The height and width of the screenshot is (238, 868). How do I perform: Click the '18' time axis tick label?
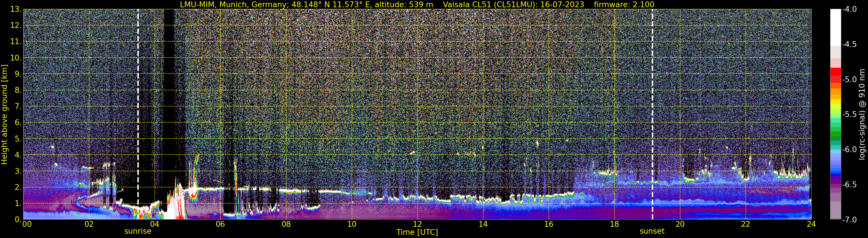pos(614,224)
